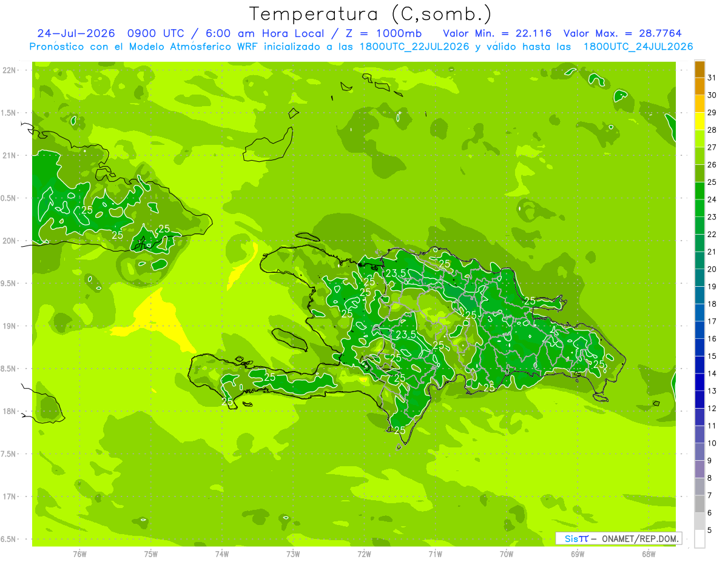Click the 'Sis' pi logo
The image size is (728, 562).
(x=576, y=538)
